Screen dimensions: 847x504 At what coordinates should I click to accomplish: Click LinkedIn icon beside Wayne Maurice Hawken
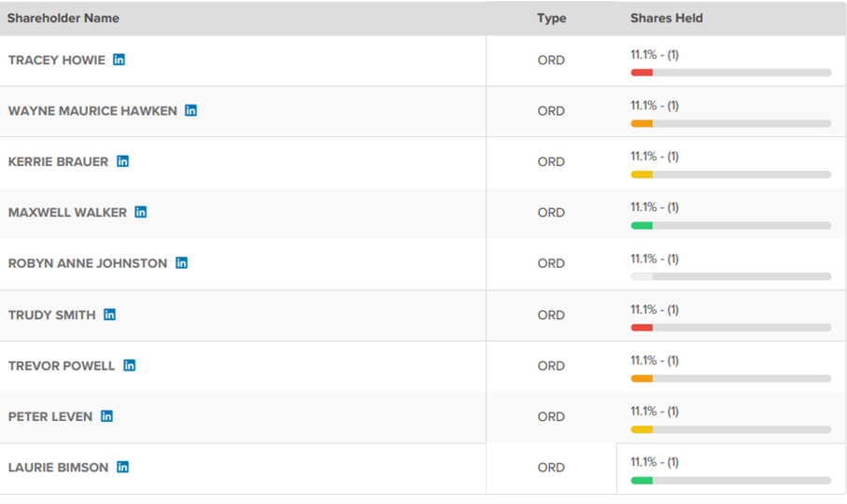point(191,110)
